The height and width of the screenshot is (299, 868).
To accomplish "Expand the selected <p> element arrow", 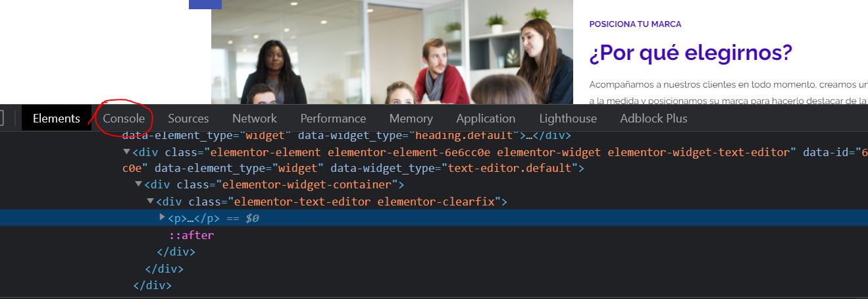I will coord(163,217).
